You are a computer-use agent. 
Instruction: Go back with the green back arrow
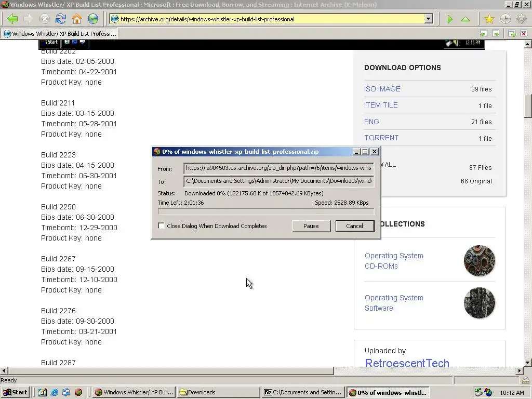click(12, 19)
